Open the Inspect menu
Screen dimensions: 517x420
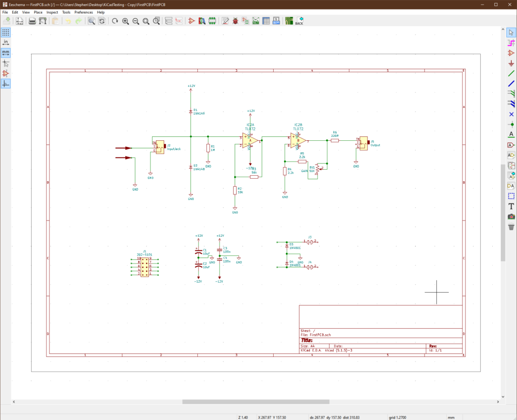[x=52, y=12]
